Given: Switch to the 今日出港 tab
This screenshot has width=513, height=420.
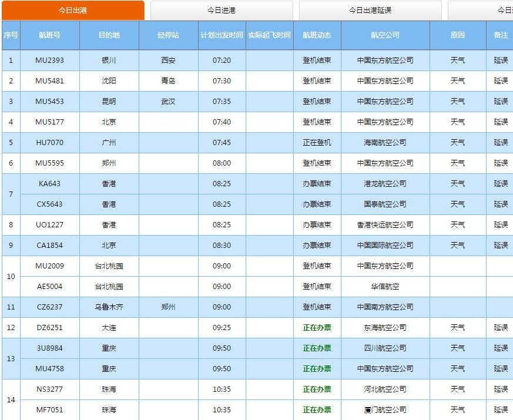Looking at the screenshot, I should (73, 11).
